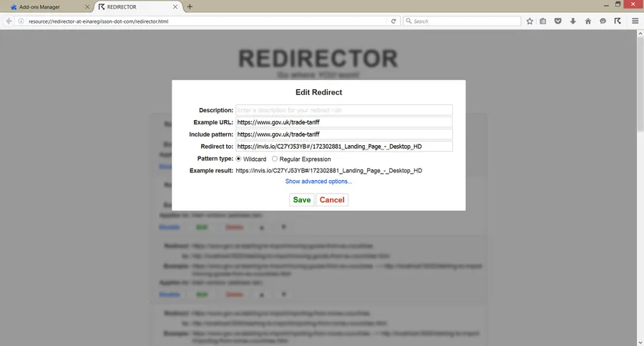Select Regular Expression pattern type
This screenshot has height=346, width=644.
tap(275, 159)
